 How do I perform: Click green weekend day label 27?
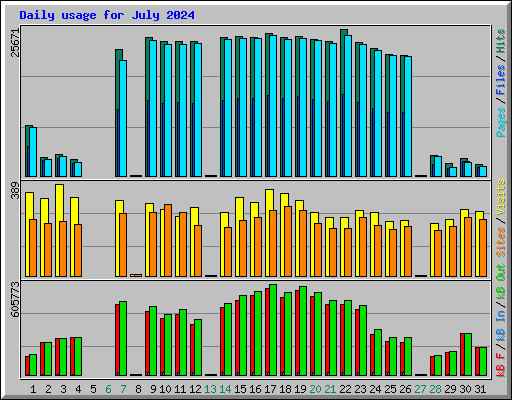[x=420, y=389]
